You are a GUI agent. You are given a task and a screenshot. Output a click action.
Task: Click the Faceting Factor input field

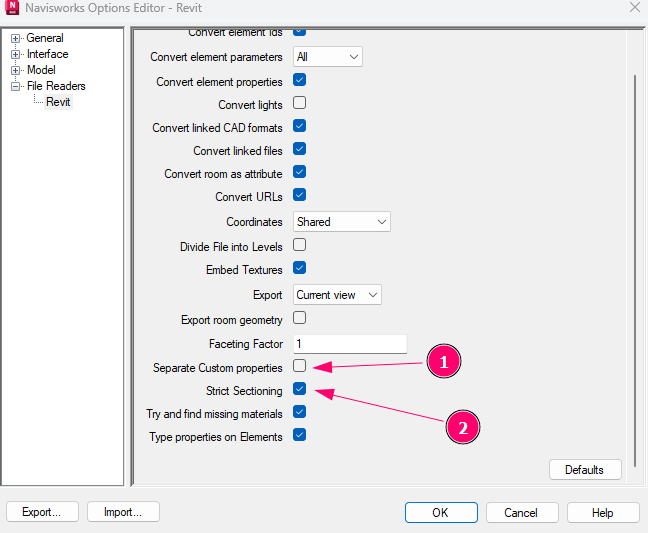(x=349, y=343)
